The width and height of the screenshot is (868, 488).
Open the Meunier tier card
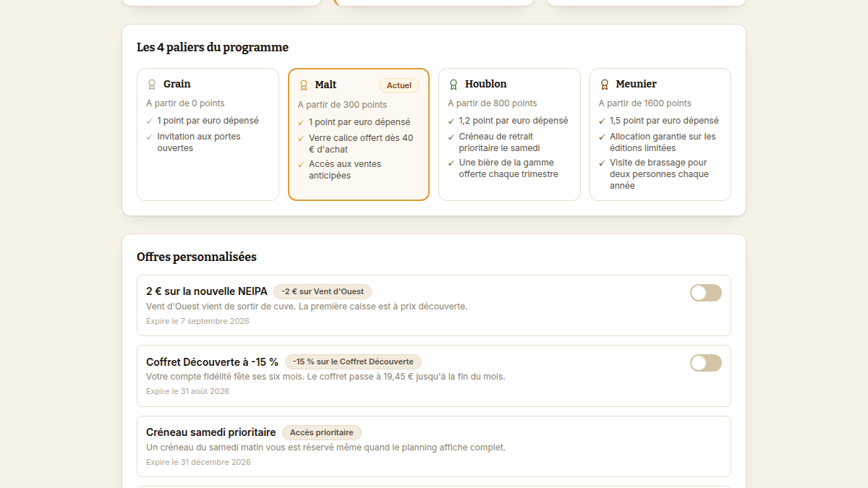[x=660, y=134]
